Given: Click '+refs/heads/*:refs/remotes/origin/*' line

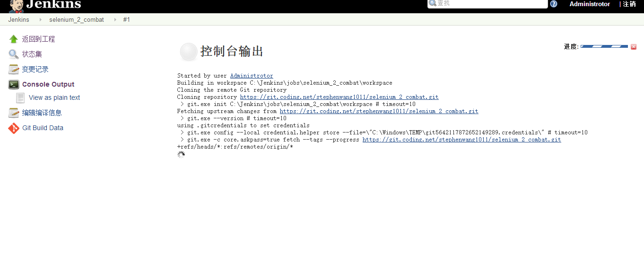Looking at the screenshot, I should coord(235,147).
